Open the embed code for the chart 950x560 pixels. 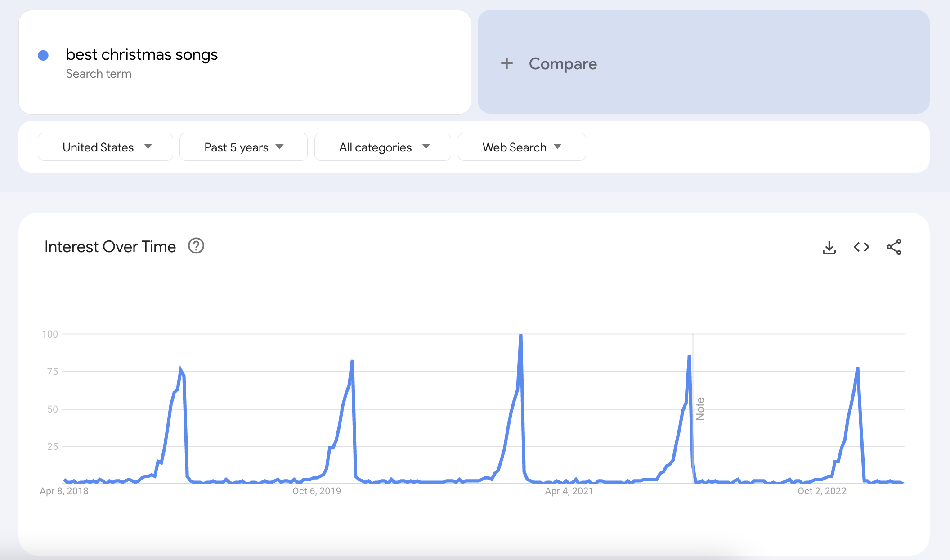[x=861, y=247]
